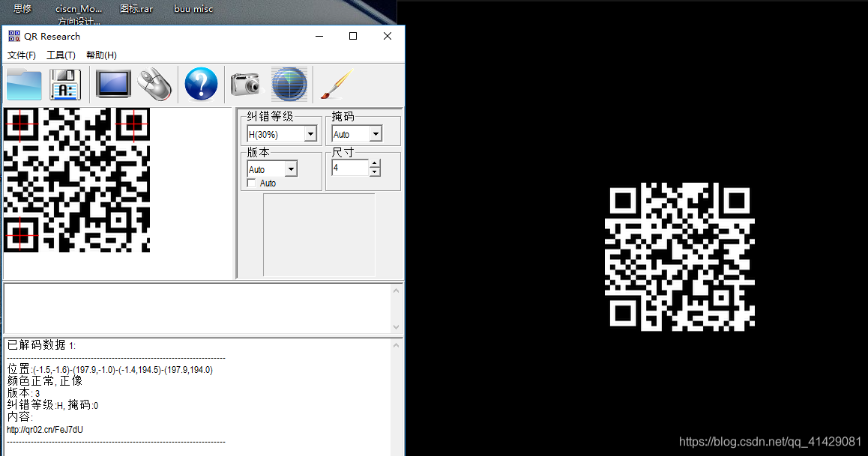Minimize the QR Research window

click(319, 36)
